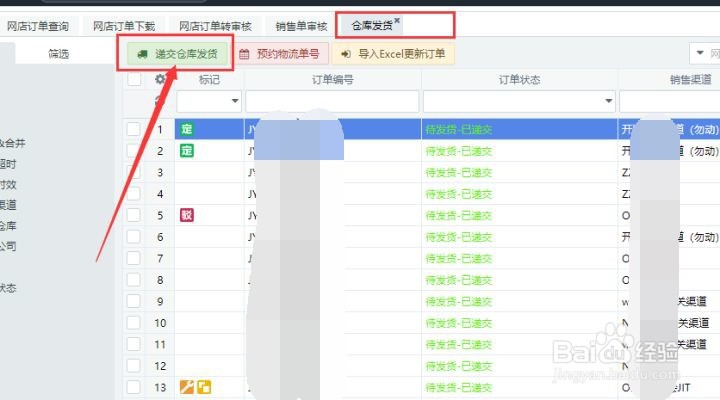The width and height of the screenshot is (720, 400).
Task: Click the red 驳 mark in row 5
Action: (186, 215)
